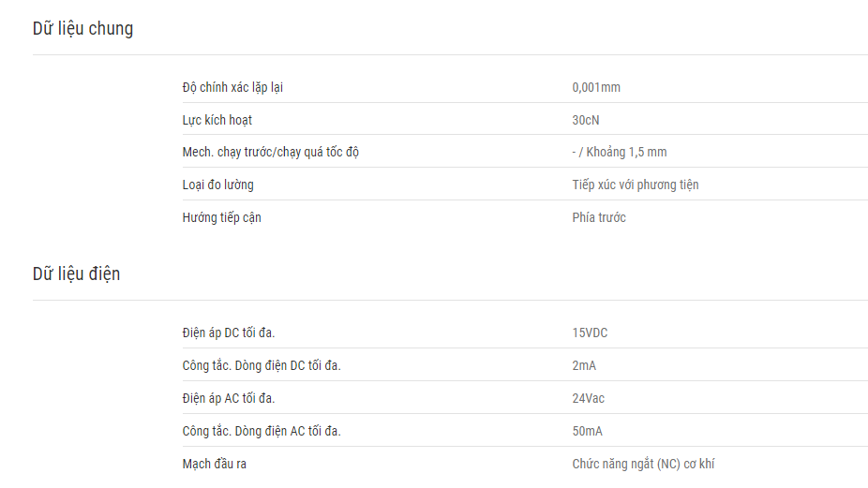Click the 0,001mm value
Image resolution: width=868 pixels, height=488 pixels.
pyautogui.click(x=596, y=87)
